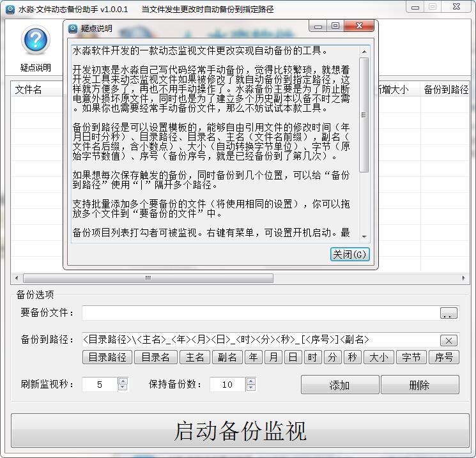Click the file list horizontal scrollbar right arrow
Viewport: 476px width, 458px height.
463,278
